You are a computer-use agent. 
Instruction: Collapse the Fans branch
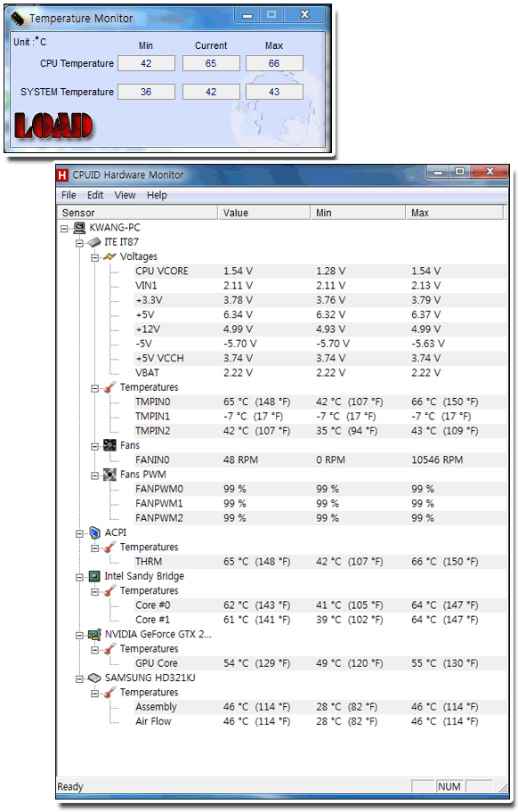pos(94,446)
